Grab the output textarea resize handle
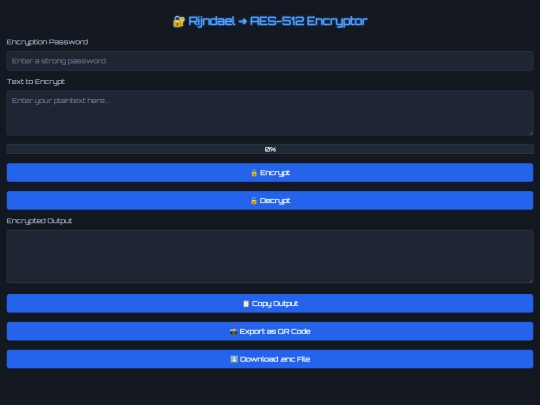 coord(531,281)
